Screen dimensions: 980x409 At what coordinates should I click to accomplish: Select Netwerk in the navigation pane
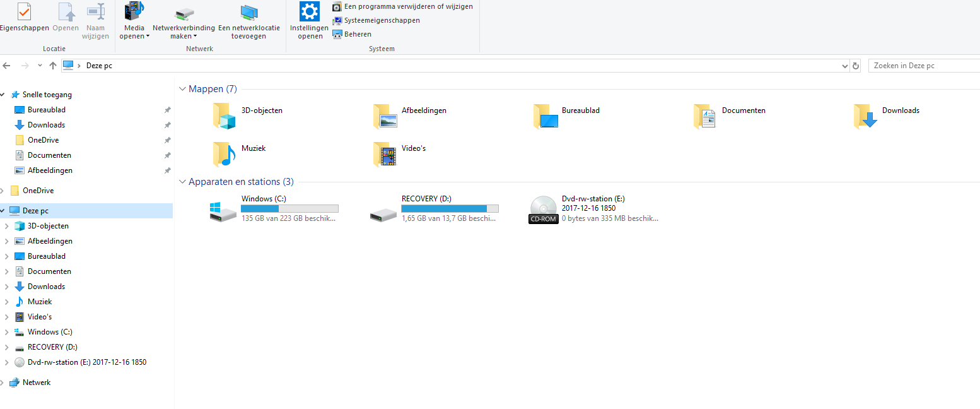click(x=37, y=382)
